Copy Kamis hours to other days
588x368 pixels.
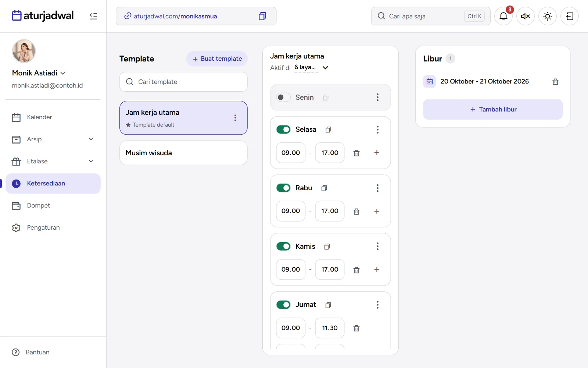pyautogui.click(x=327, y=247)
